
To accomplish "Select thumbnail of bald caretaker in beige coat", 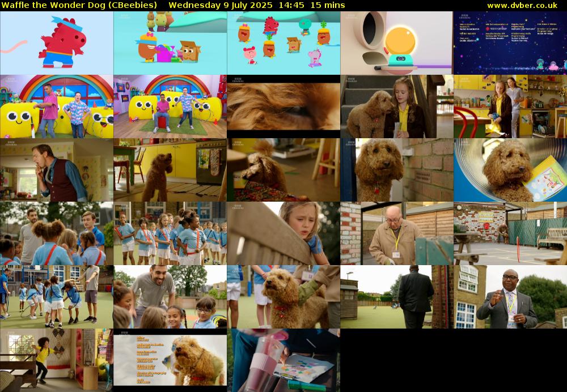I will (397, 233).
